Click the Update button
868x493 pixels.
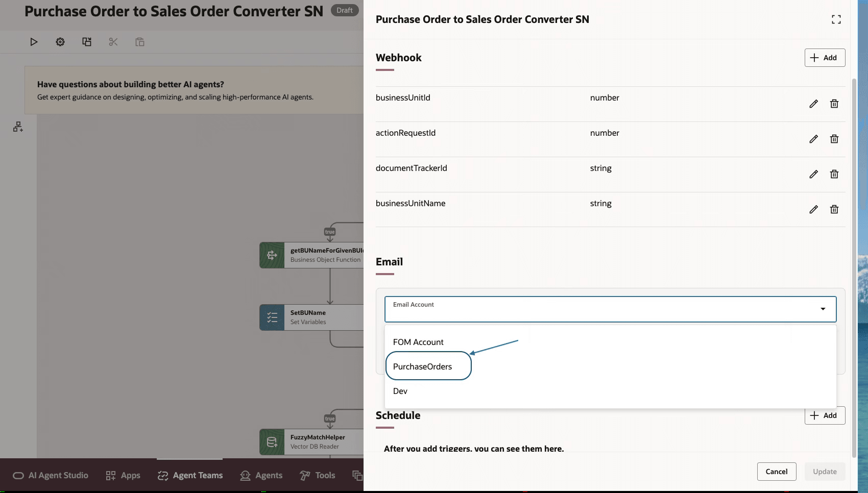coord(825,472)
